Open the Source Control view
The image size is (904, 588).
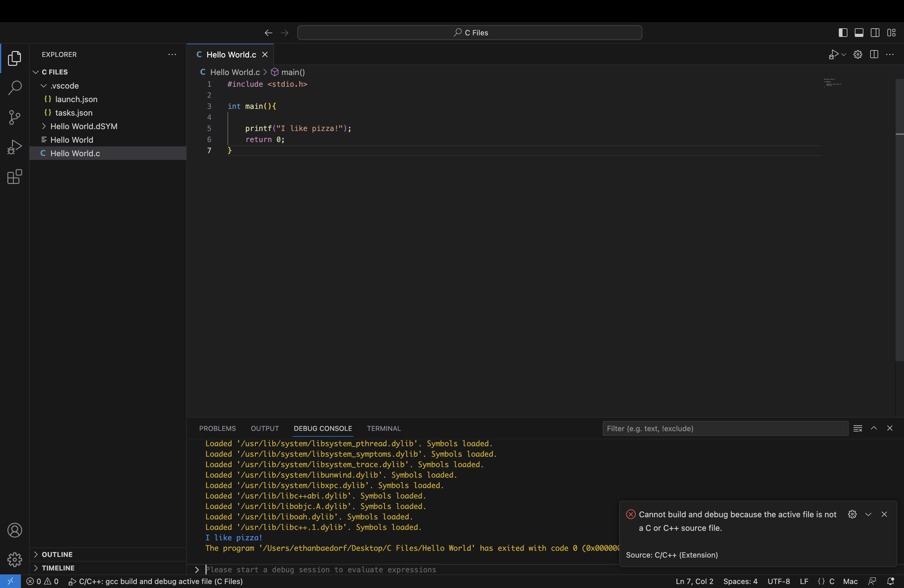(x=14, y=117)
